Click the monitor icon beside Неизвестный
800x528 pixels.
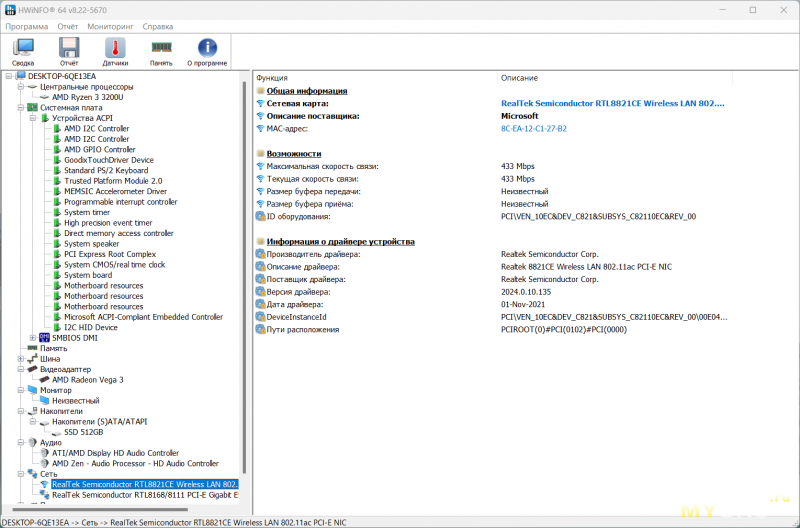[44, 400]
